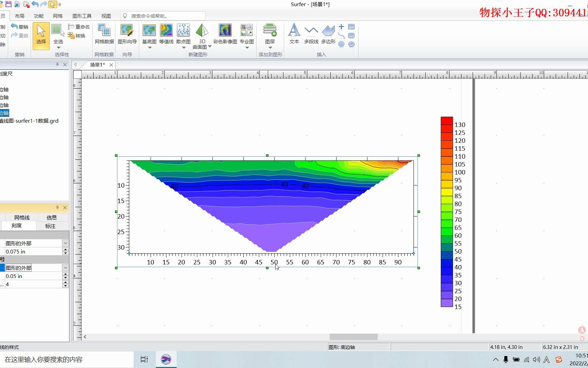Select the surfer1-1数据.grd tree item
Viewport: 588px width, 368px height.
[x=29, y=121]
